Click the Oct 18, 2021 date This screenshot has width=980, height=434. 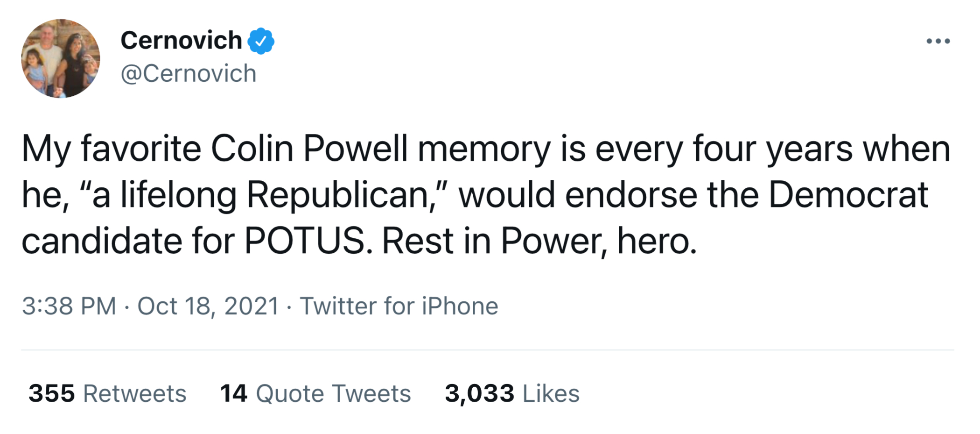coord(208,306)
